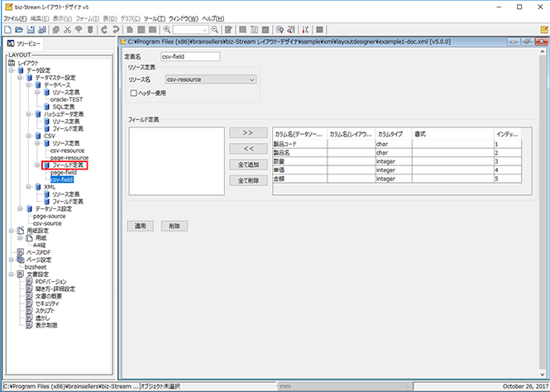Click the app icon in the title bar

point(9,7)
